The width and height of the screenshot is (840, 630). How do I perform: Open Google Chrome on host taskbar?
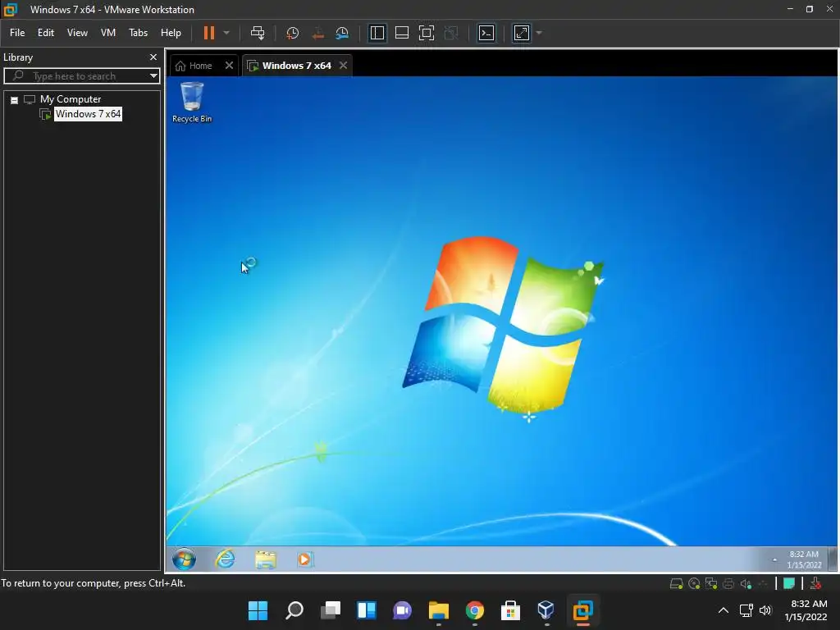[475, 609]
